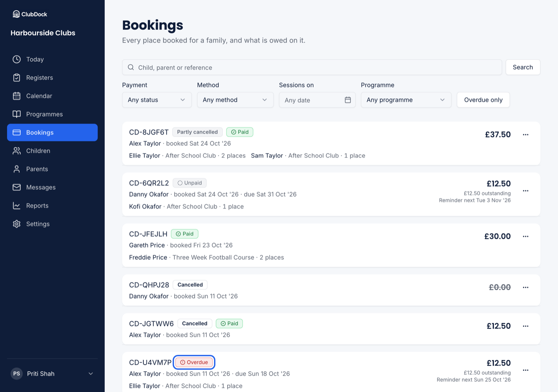Click the Harbourside Clubs organisation name

click(43, 33)
